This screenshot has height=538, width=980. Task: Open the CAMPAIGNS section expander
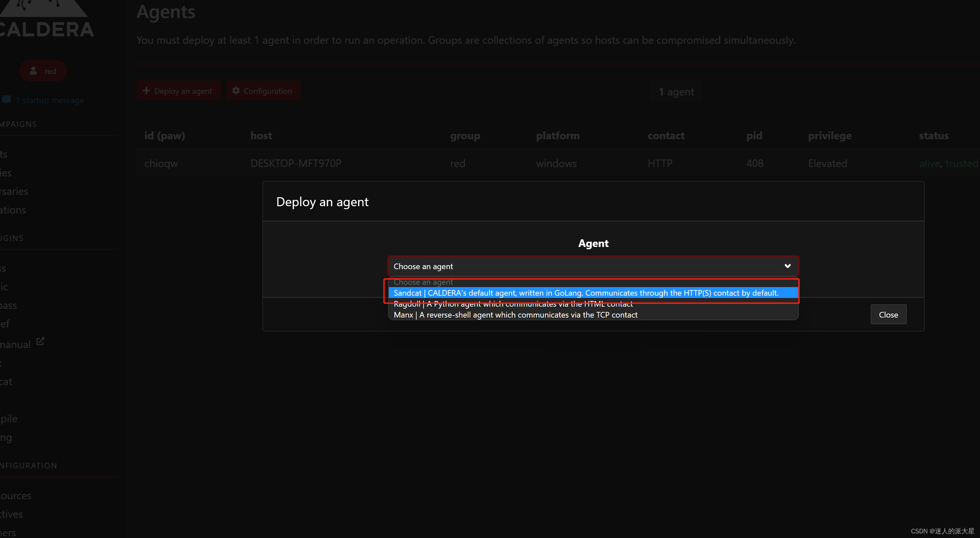pos(19,124)
